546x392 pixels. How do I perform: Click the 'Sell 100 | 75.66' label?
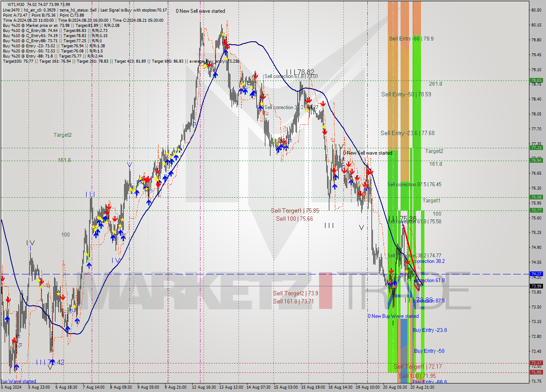pyautogui.click(x=294, y=219)
